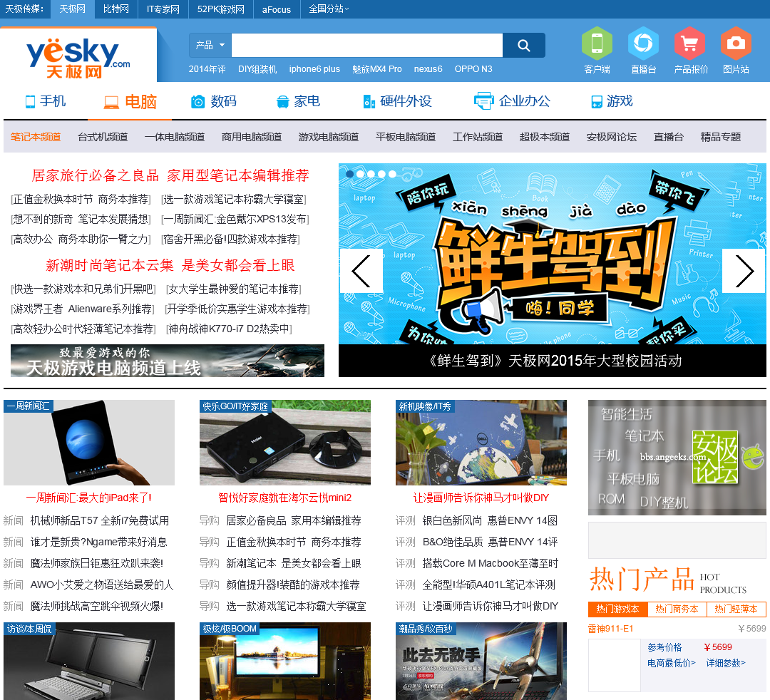
Task: Open 机械师新品T57 全新i7免费试用 news
Action: pos(100,520)
